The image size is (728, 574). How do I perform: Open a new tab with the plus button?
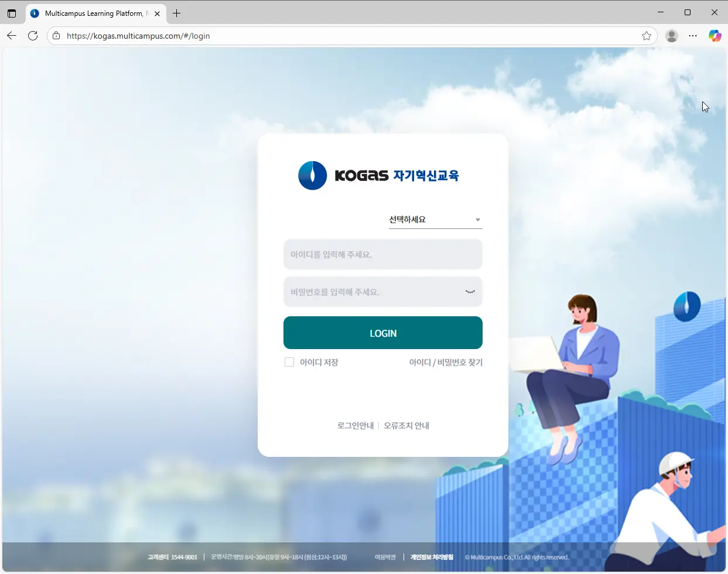[176, 13]
